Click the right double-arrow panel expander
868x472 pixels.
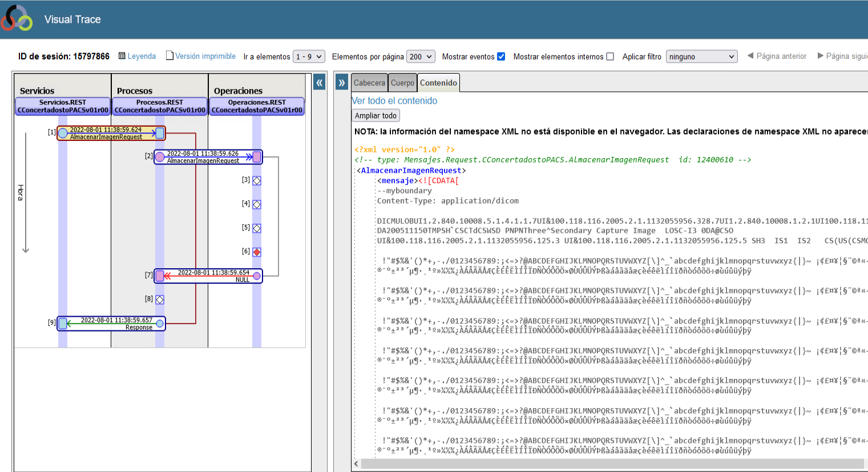point(341,83)
